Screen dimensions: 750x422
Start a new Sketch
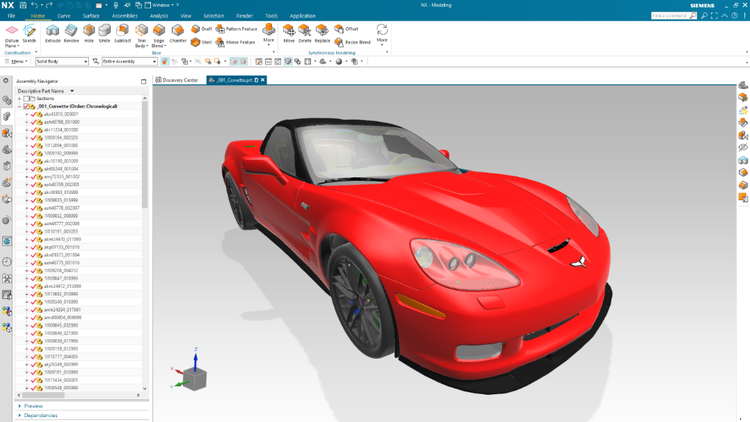click(x=29, y=33)
